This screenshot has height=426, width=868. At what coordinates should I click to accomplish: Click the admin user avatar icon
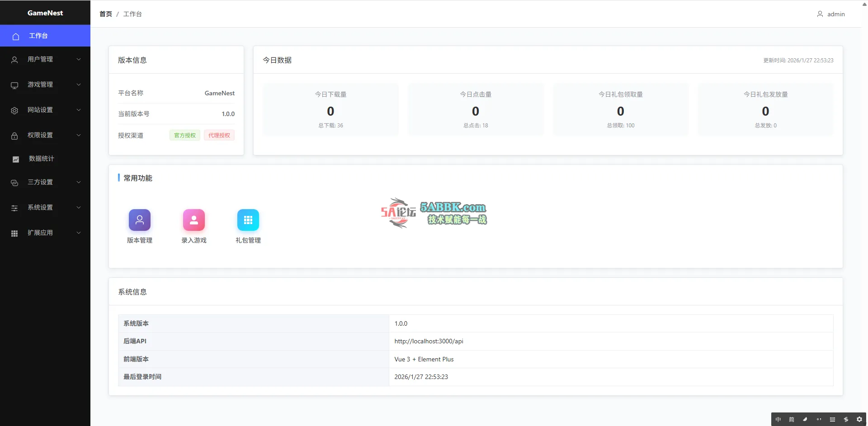pyautogui.click(x=820, y=14)
